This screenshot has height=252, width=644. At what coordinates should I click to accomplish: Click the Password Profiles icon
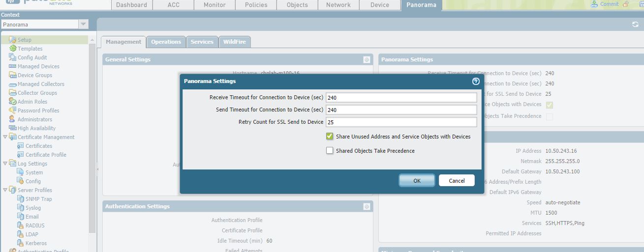click(13, 111)
